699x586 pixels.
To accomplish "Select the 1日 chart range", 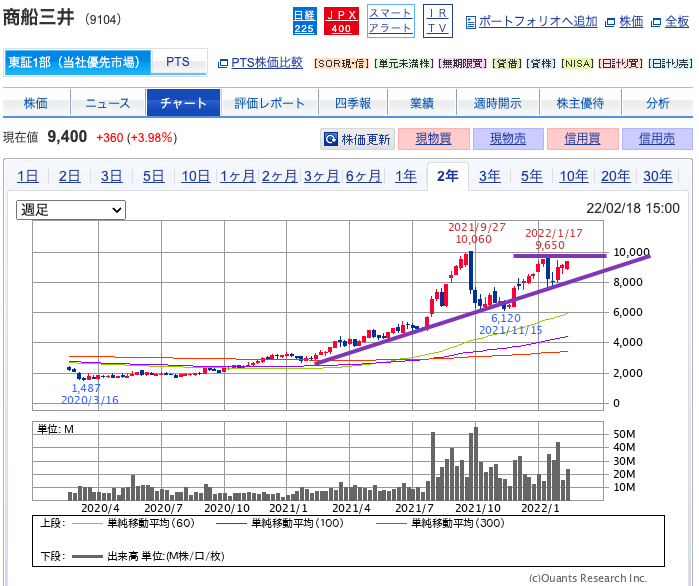I will pyautogui.click(x=28, y=176).
